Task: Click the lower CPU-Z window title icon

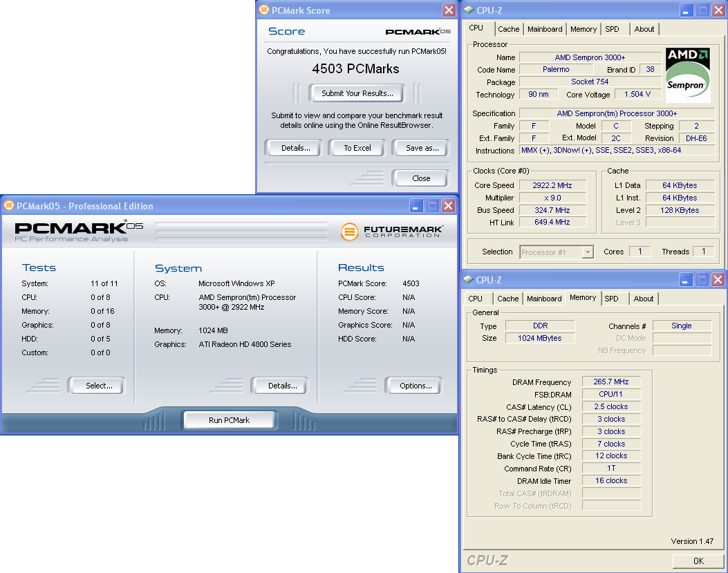Action: point(468,279)
